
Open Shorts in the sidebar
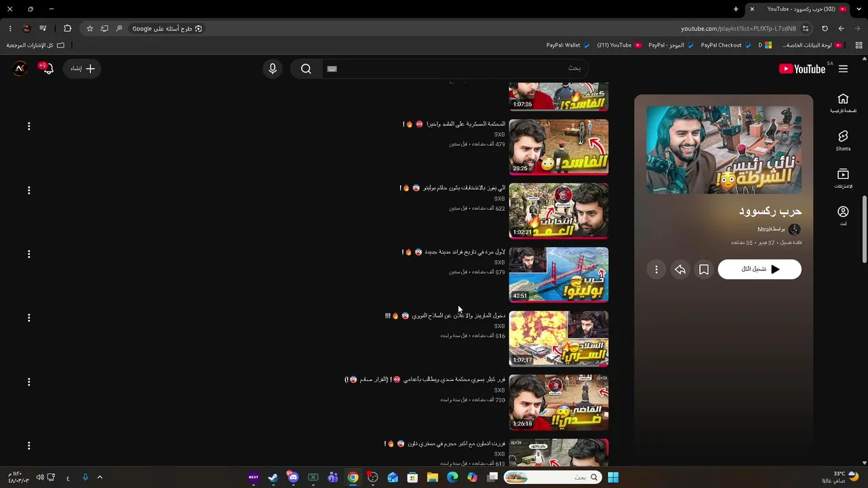tap(843, 141)
